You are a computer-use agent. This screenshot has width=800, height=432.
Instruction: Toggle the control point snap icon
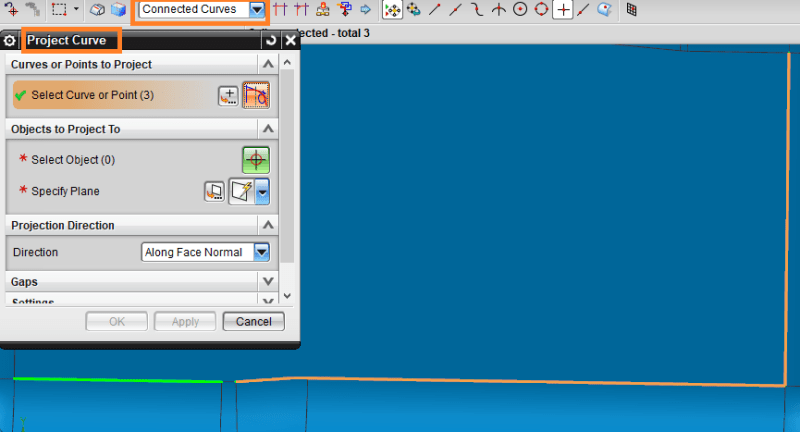click(x=477, y=9)
